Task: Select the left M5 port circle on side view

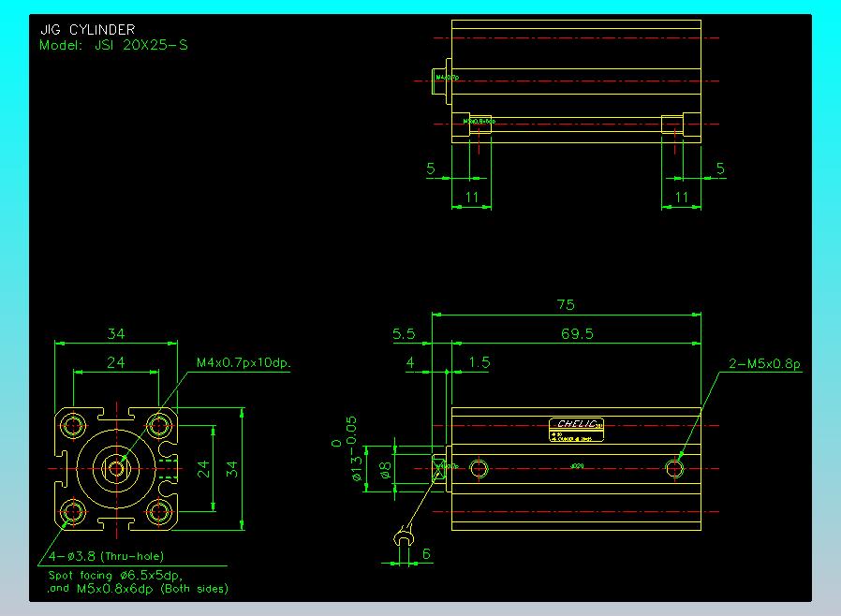Action: click(x=480, y=468)
